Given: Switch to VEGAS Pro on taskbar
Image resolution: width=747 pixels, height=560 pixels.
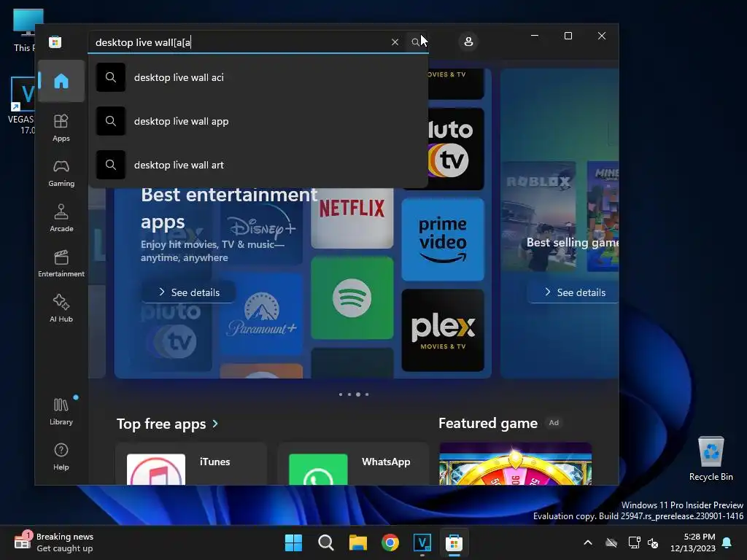Looking at the screenshot, I should 422,542.
